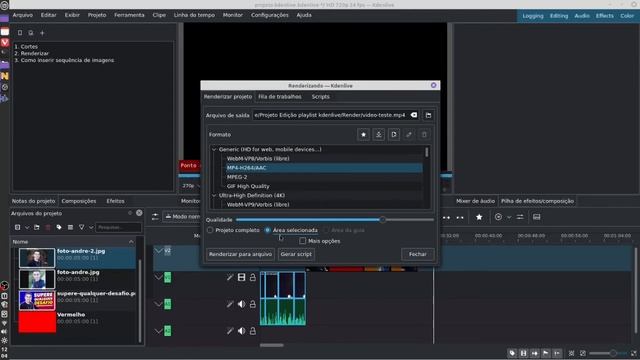Switch to the Composições tab
This screenshot has height=360, width=640.
coord(79,201)
